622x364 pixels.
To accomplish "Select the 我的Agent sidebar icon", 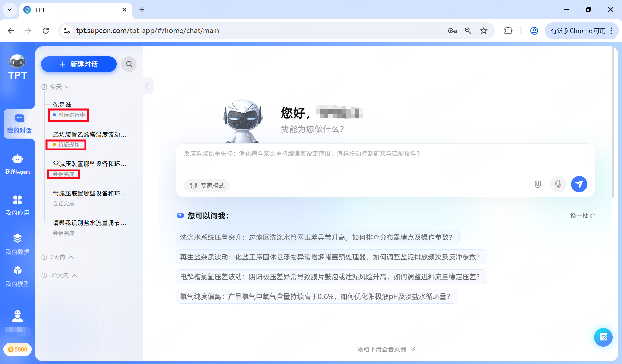I will pyautogui.click(x=17, y=164).
